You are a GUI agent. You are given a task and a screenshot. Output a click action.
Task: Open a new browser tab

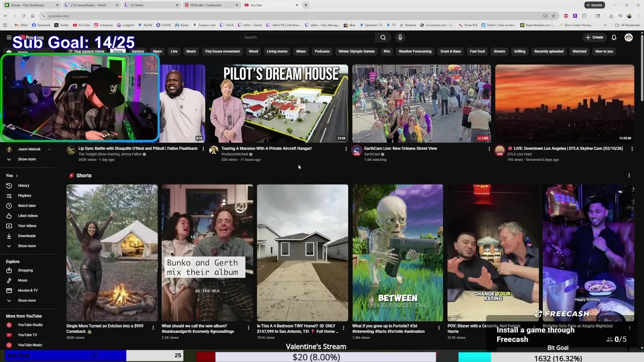pos(305,5)
